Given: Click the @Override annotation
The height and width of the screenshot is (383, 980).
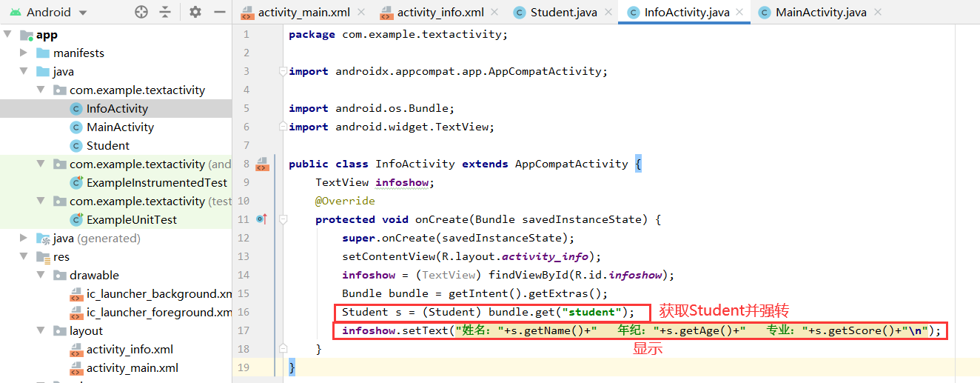Looking at the screenshot, I should [345, 201].
